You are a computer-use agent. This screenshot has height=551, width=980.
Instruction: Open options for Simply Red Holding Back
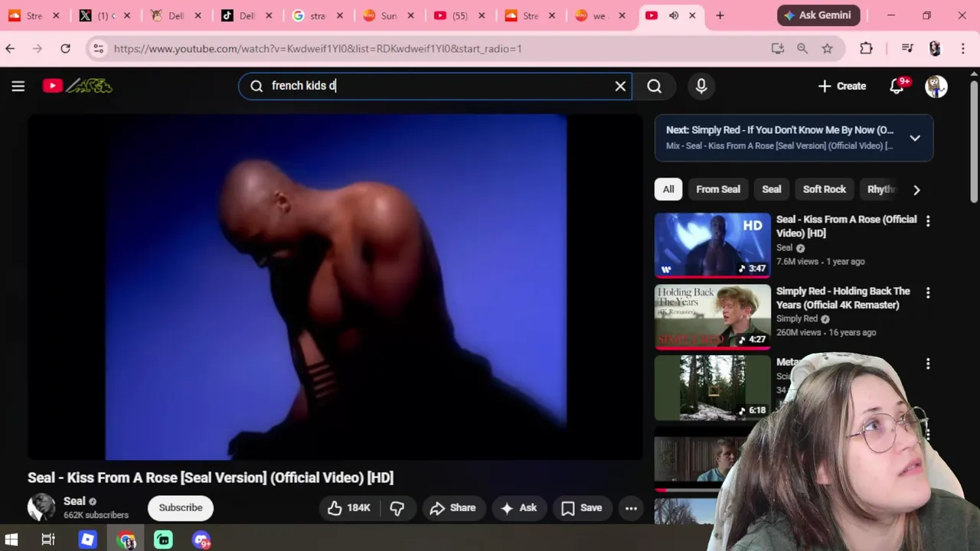click(928, 292)
